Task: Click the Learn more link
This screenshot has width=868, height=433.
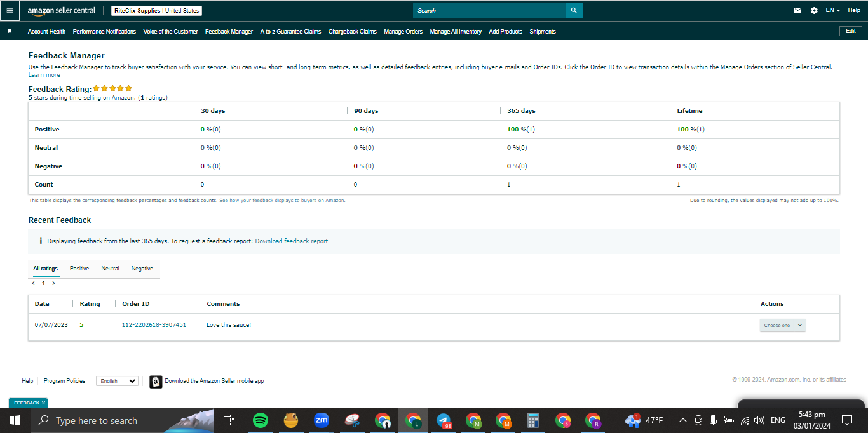Action: click(x=44, y=75)
